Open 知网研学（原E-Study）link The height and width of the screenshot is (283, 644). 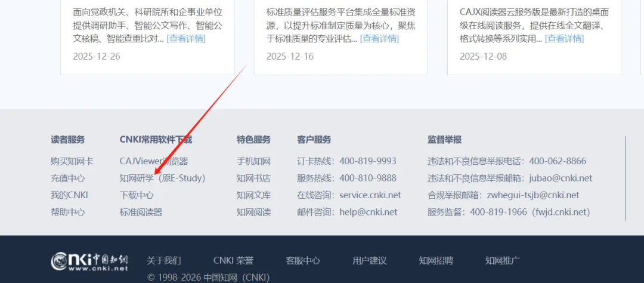[x=163, y=178]
